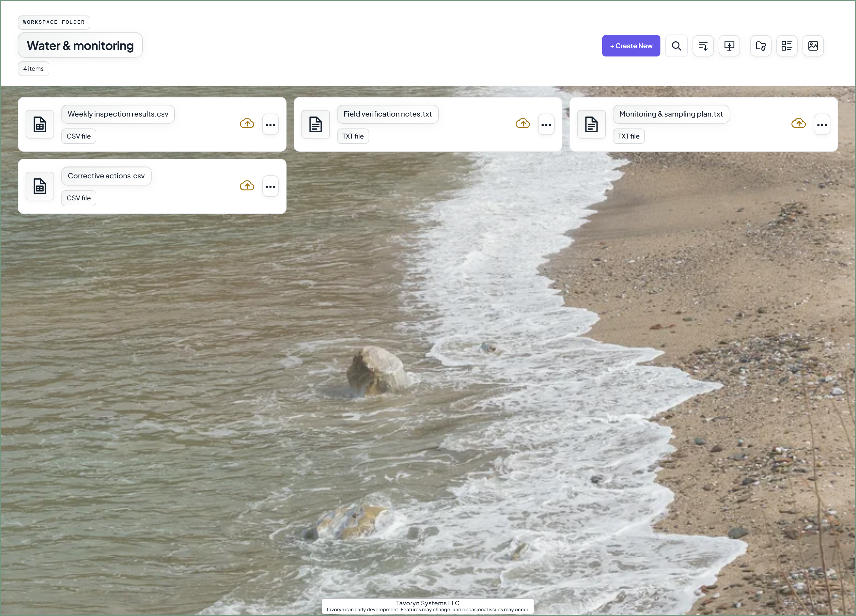Click cloud upload icon for Corrective actions.csv
856x616 pixels.
point(247,186)
